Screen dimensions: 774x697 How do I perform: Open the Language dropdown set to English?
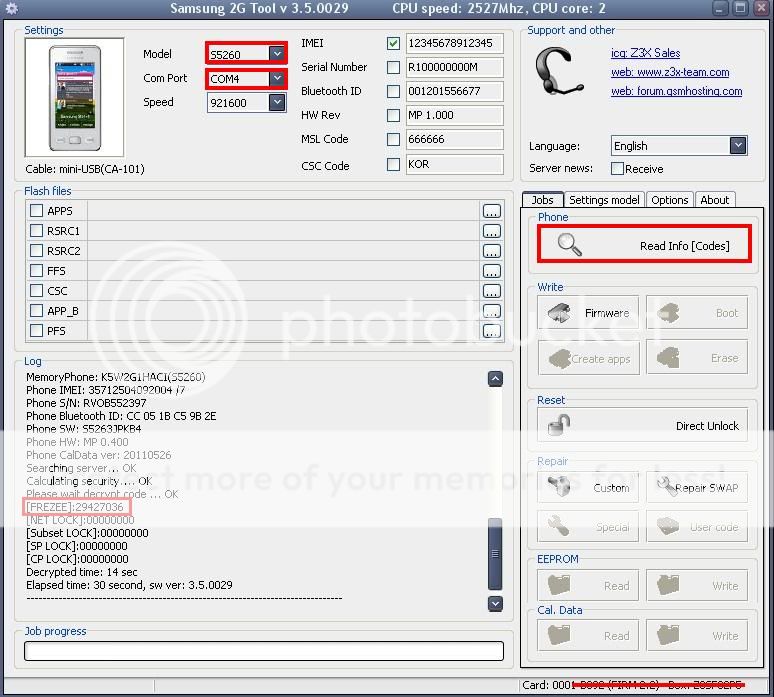point(737,146)
